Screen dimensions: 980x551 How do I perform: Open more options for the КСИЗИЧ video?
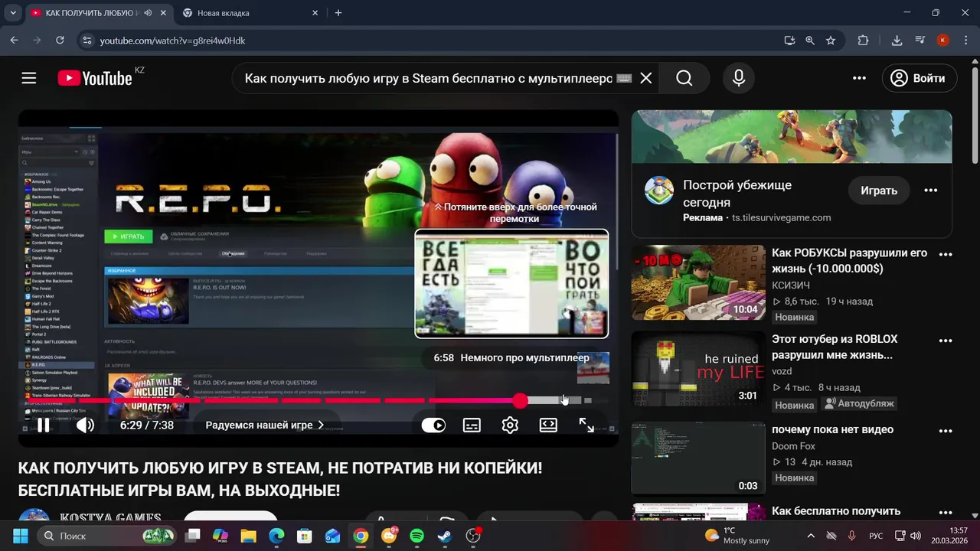coord(946,255)
